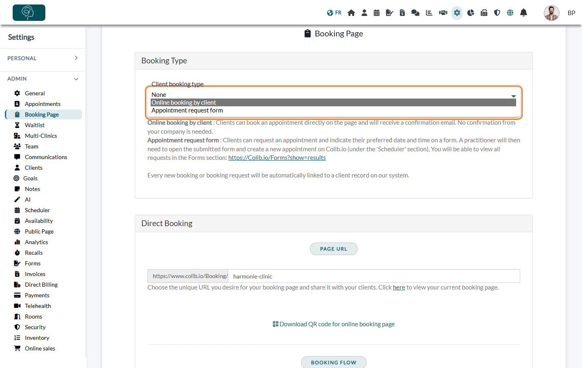Choose Appointment request form option
This screenshot has width=588, height=368.
333,110
